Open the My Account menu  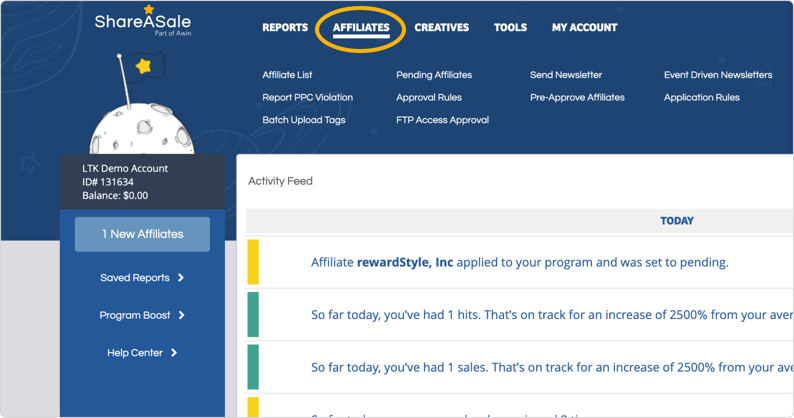(584, 27)
